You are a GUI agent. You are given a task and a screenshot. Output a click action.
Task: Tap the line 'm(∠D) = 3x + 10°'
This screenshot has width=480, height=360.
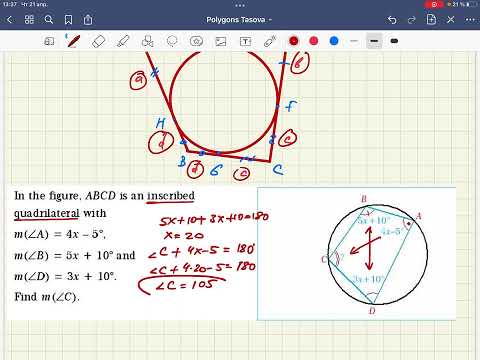click(x=65, y=276)
